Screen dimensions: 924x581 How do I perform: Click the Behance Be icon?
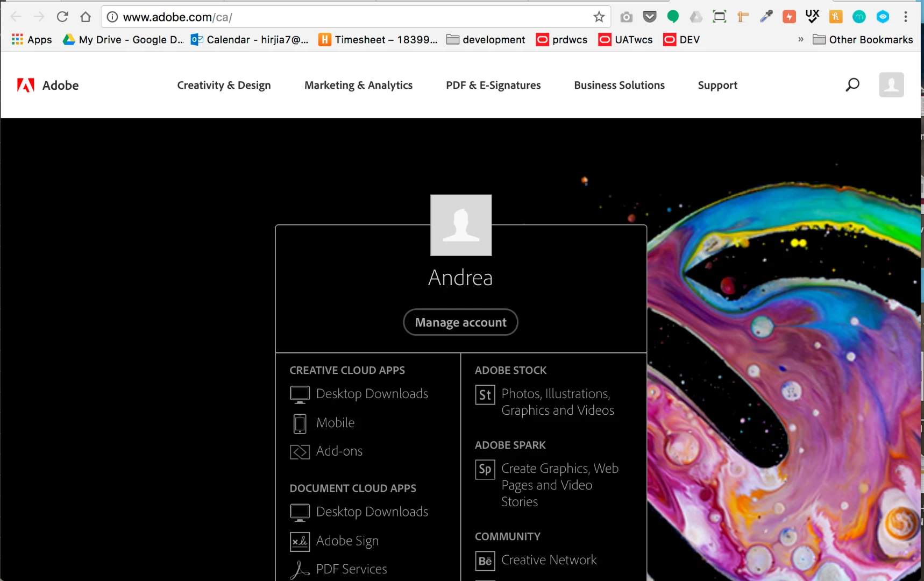[485, 561]
